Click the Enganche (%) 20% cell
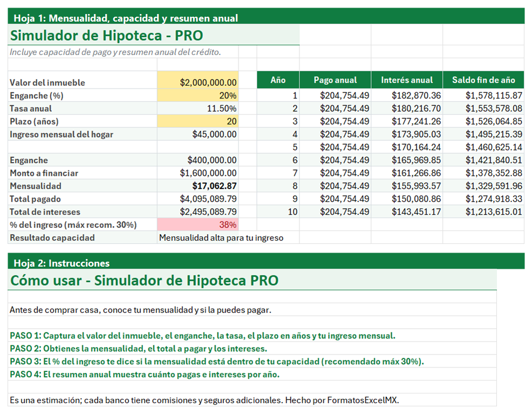Image resolution: width=532 pixels, height=415 pixels. click(198, 96)
